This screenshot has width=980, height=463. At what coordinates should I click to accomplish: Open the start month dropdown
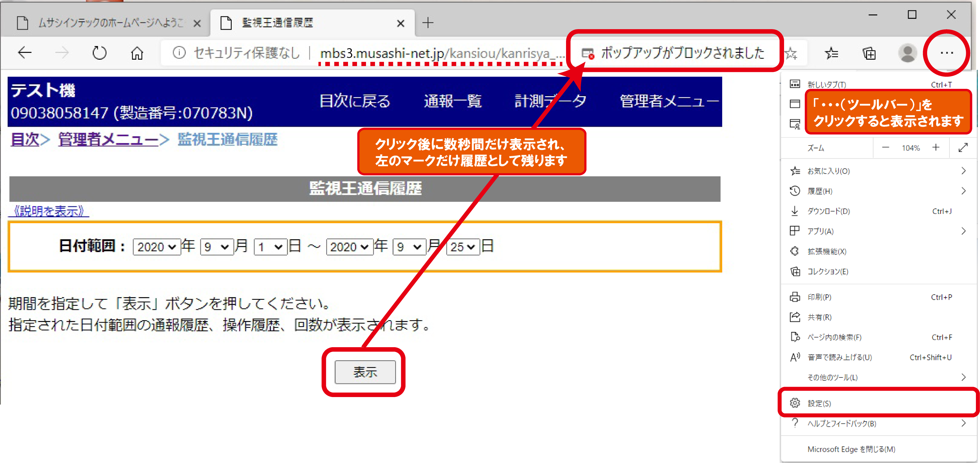pos(216,247)
